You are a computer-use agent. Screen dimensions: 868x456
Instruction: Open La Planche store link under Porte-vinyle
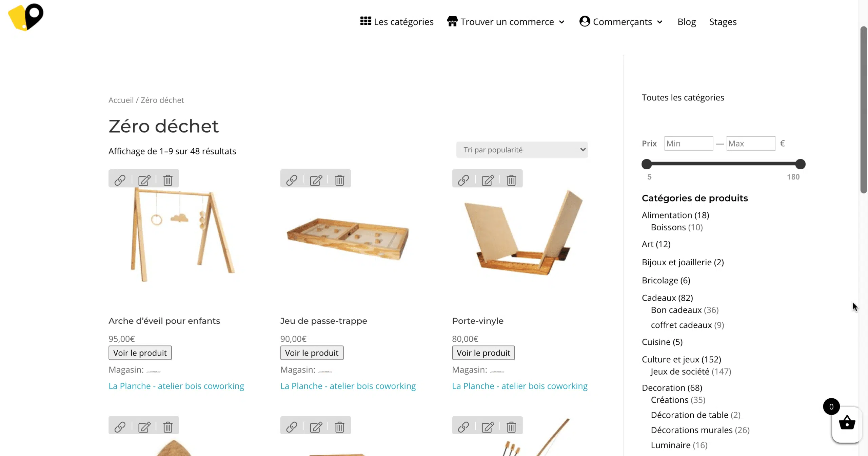coord(520,386)
